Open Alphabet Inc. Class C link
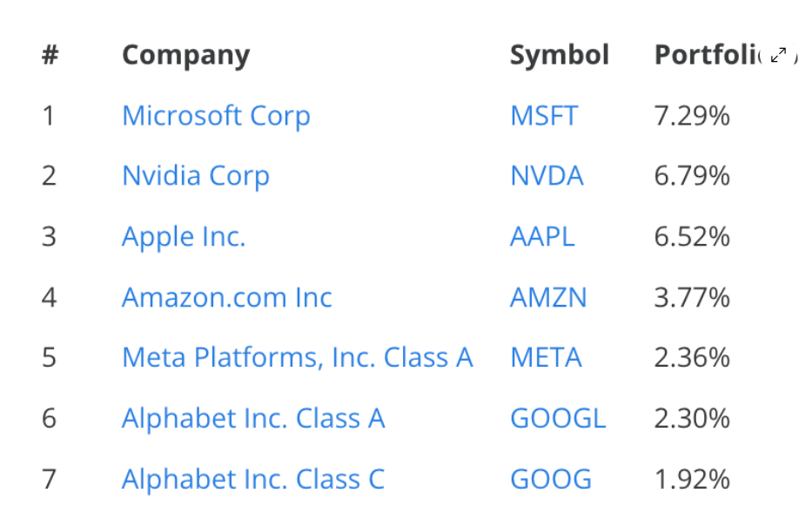This screenshot has height=507, width=812. click(x=253, y=479)
